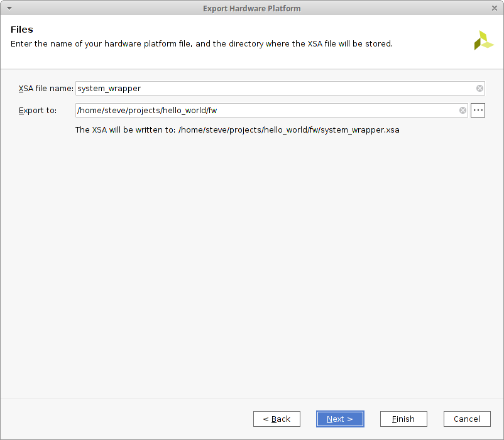Click the Vivado logo in the header

[483, 40]
